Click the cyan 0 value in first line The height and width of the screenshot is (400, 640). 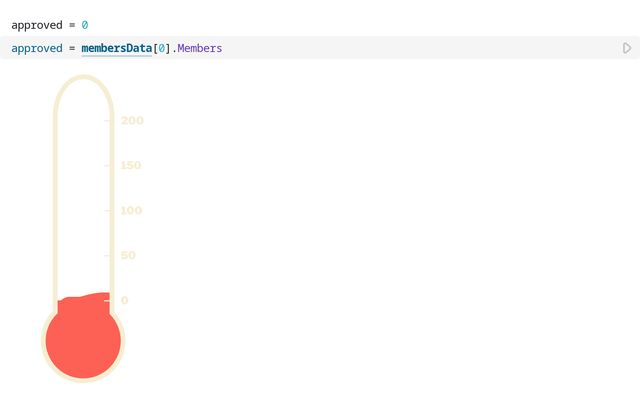[85, 24]
